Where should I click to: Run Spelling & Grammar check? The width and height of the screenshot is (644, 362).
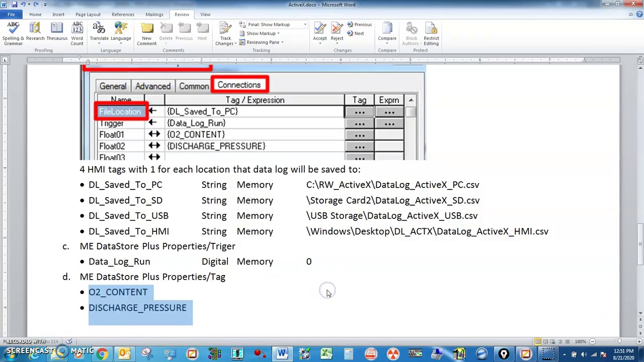13,34
